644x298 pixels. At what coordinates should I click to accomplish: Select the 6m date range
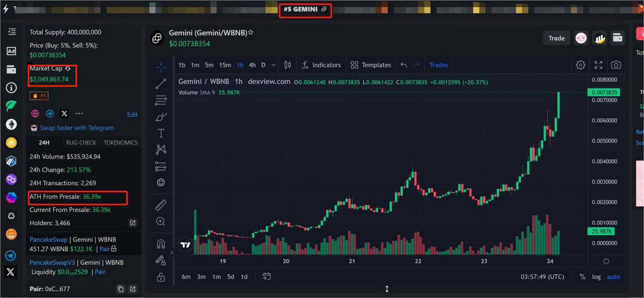coord(186,277)
